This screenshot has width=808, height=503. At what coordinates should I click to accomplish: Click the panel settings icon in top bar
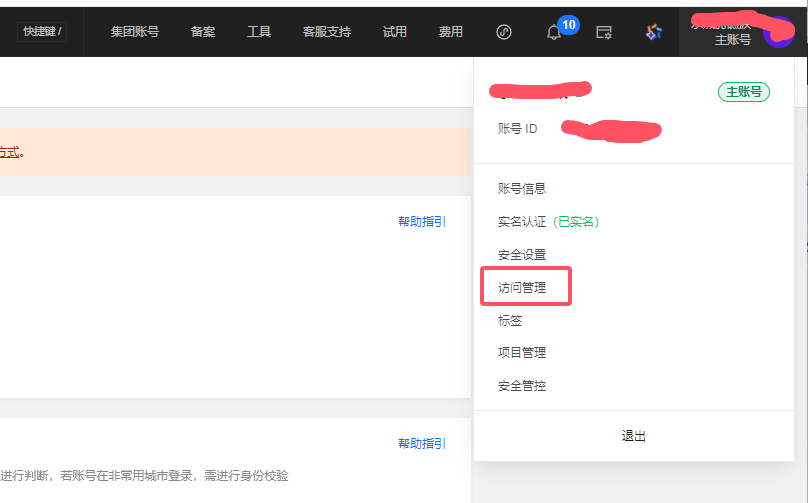[x=604, y=32]
